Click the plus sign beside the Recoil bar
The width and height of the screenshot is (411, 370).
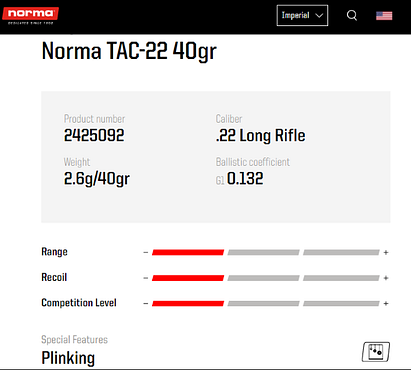point(386,278)
